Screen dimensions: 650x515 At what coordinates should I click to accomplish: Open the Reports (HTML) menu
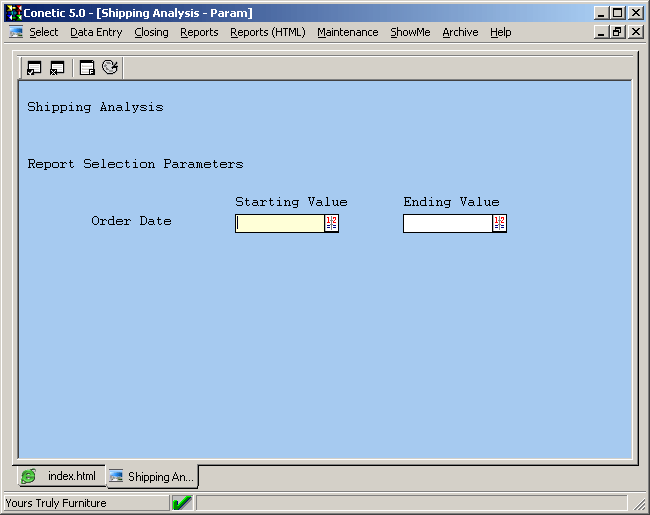tap(267, 32)
